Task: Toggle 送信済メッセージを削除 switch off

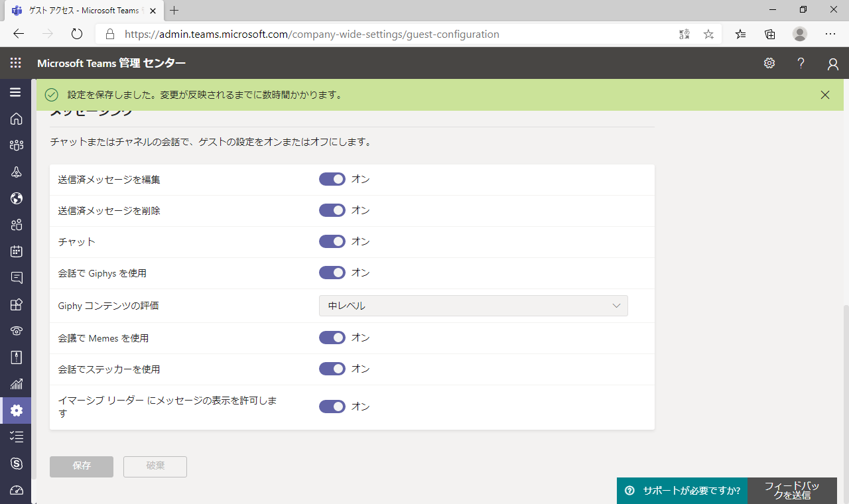Action: tap(332, 210)
